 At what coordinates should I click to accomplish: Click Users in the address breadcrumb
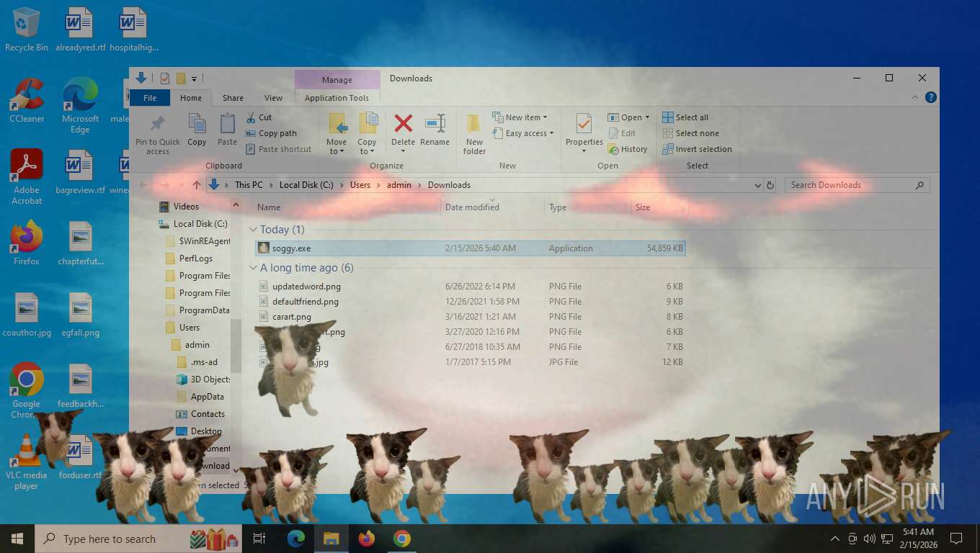(360, 185)
